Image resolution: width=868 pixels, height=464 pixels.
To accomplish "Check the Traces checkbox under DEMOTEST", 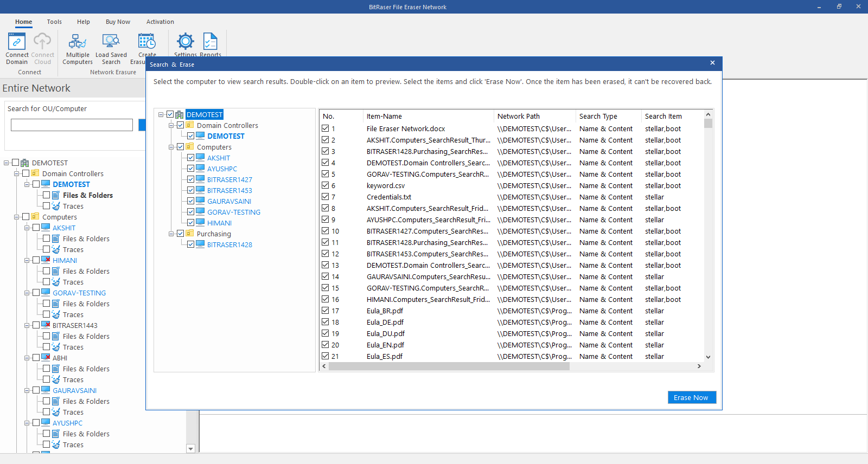I will [x=47, y=206].
